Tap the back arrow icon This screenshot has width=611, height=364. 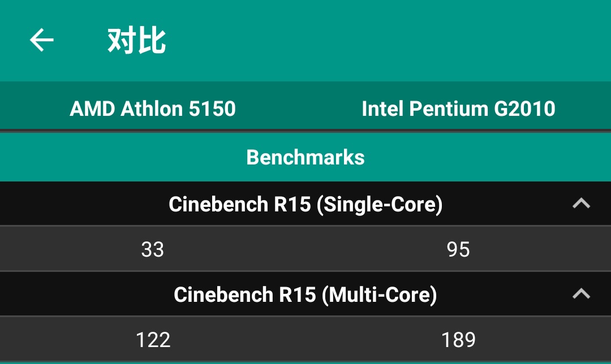click(41, 41)
